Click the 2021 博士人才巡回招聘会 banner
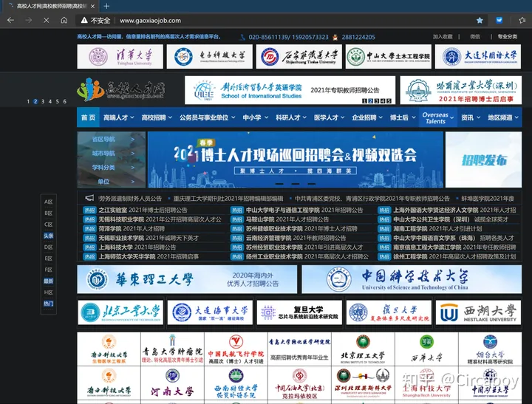Image resolution: width=532 pixels, height=404 pixels. pos(295,160)
